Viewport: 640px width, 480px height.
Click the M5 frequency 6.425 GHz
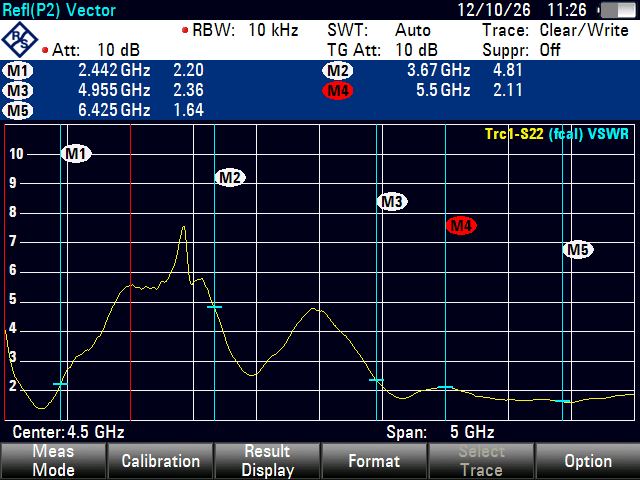pos(114,110)
